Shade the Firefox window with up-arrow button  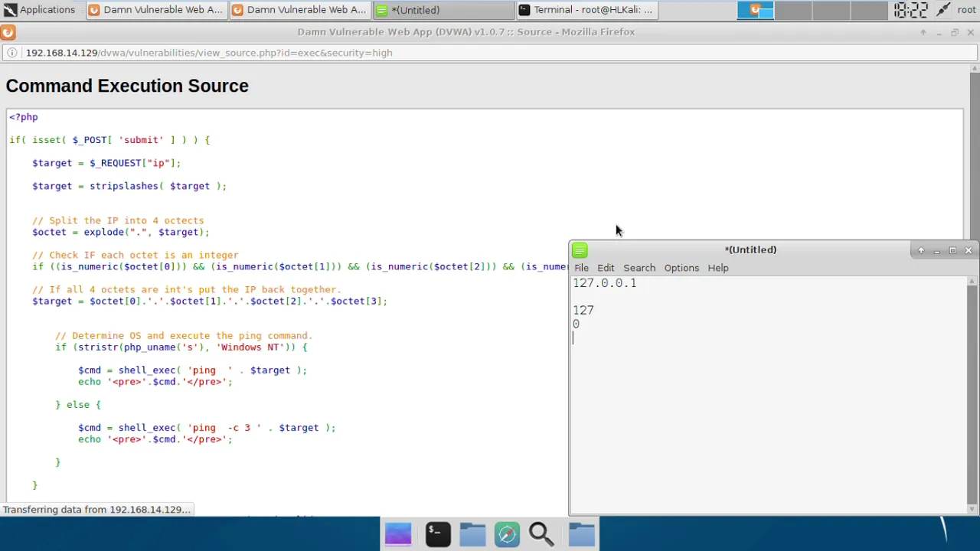tap(923, 32)
